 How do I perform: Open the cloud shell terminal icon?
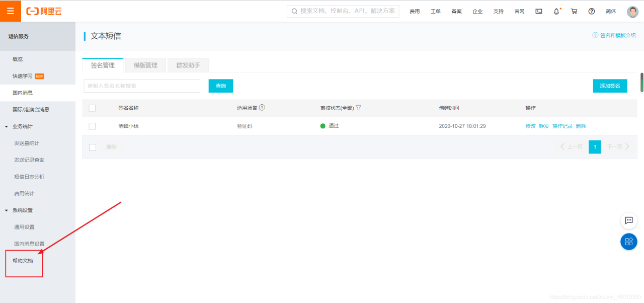[539, 11]
